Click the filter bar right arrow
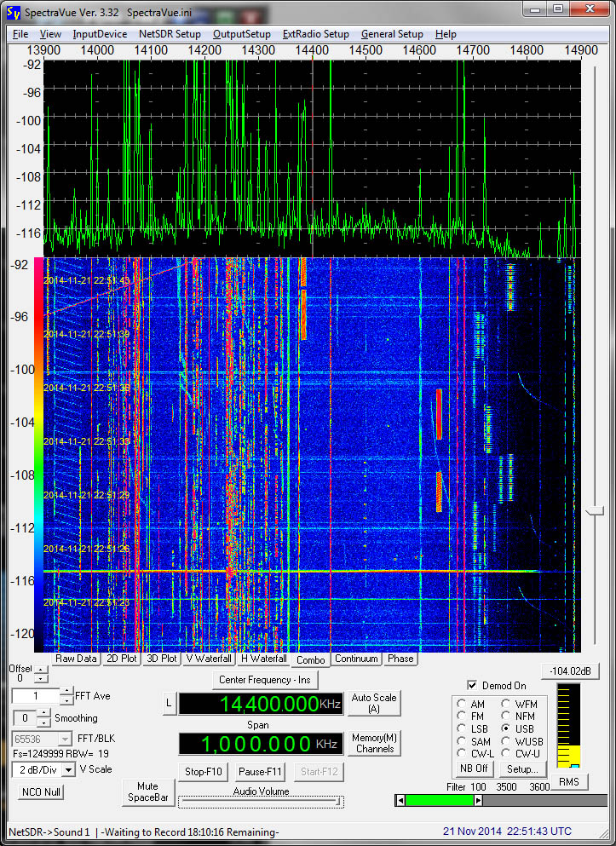This screenshot has width=616, height=846. pyautogui.click(x=478, y=801)
